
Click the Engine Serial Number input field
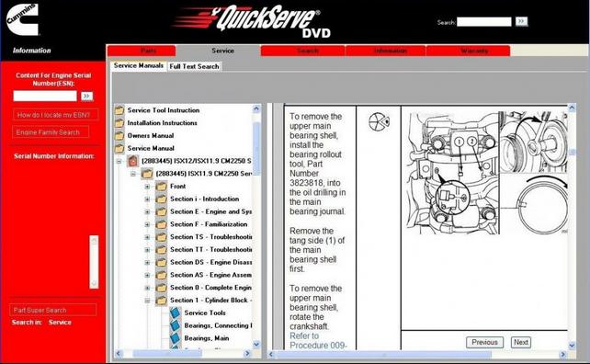click(x=45, y=96)
